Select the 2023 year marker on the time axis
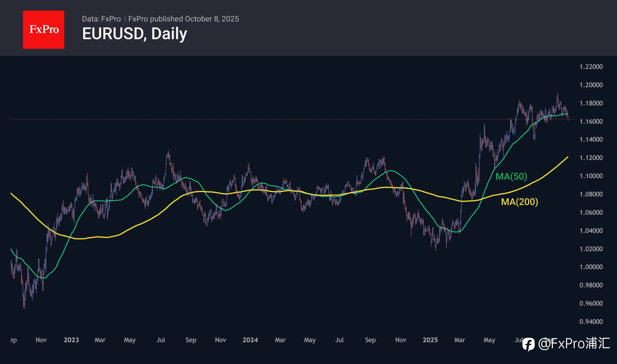This screenshot has width=617, height=364. coord(71,340)
